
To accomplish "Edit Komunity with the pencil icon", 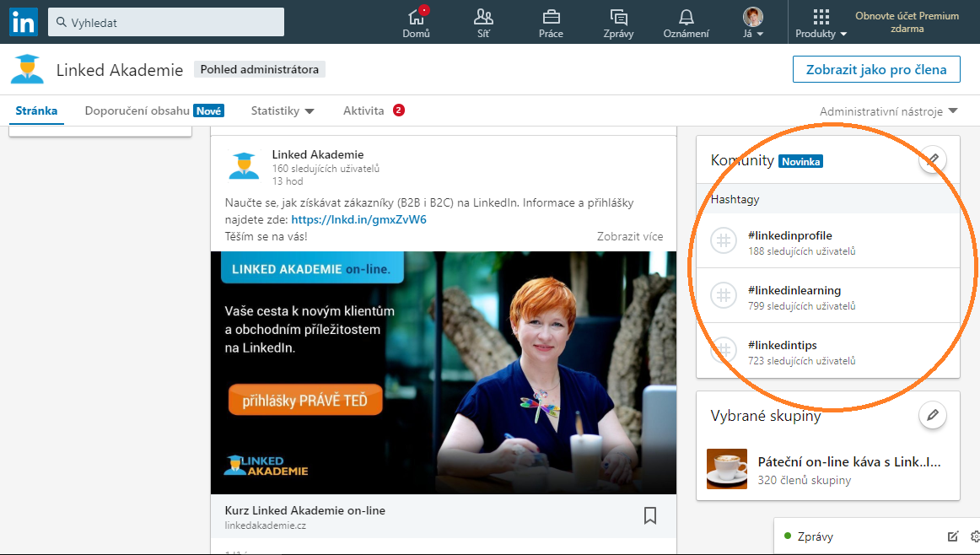I will pos(933,159).
